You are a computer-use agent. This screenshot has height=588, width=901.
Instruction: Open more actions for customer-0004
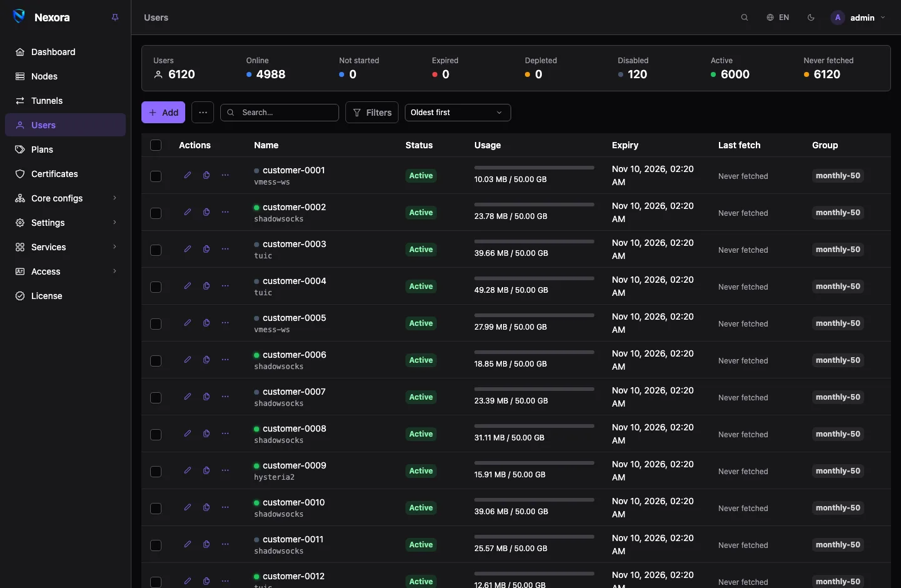225,286
